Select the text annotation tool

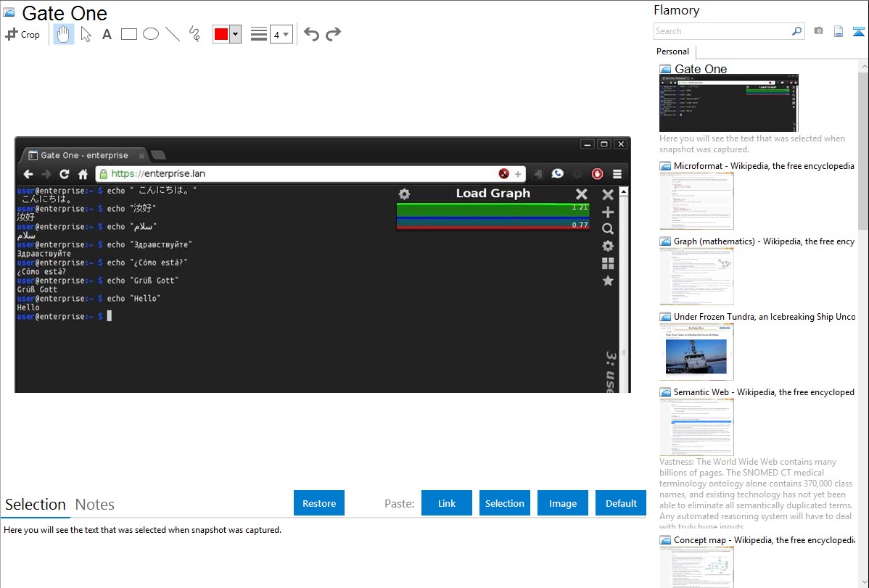coord(107,34)
